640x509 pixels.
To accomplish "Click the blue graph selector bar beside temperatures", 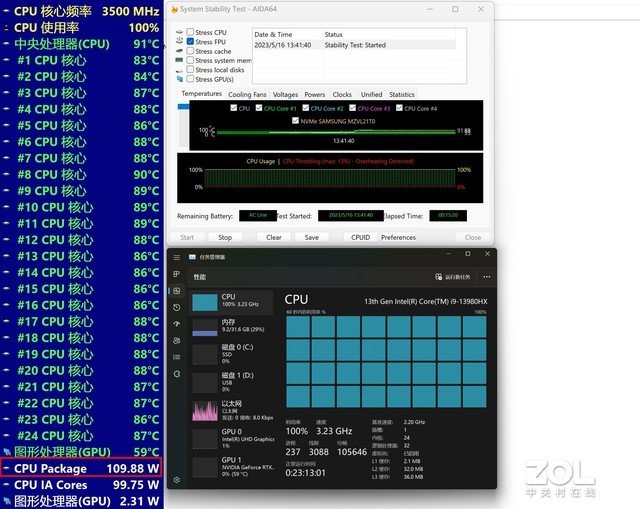I will (x=183, y=107).
